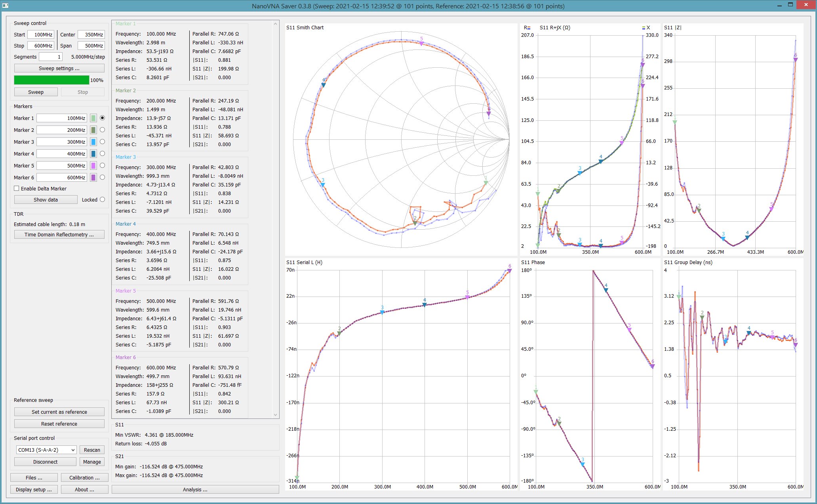
Task: Open the COM13 serial port dropdown
Action: click(46, 450)
